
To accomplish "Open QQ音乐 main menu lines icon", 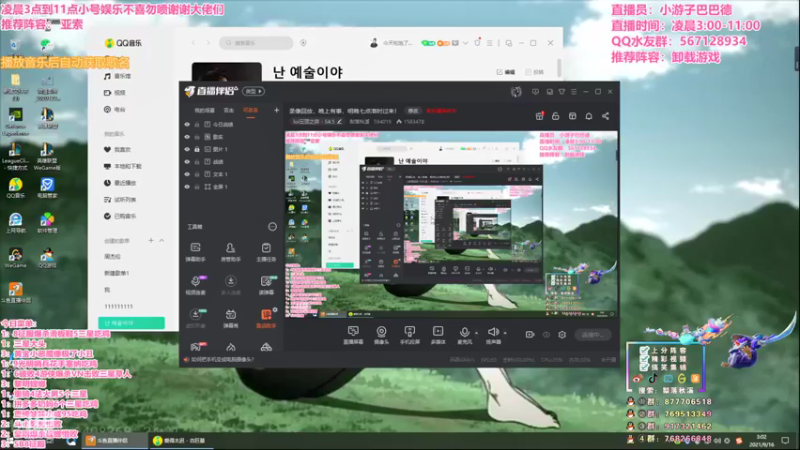I will (490, 43).
